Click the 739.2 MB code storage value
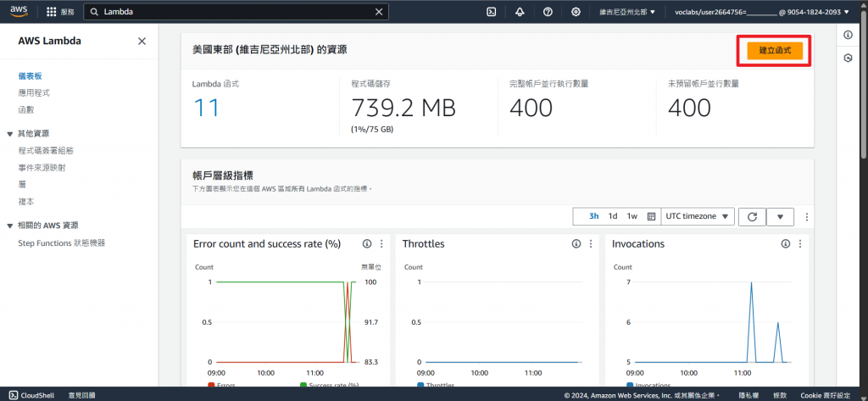 pos(403,108)
